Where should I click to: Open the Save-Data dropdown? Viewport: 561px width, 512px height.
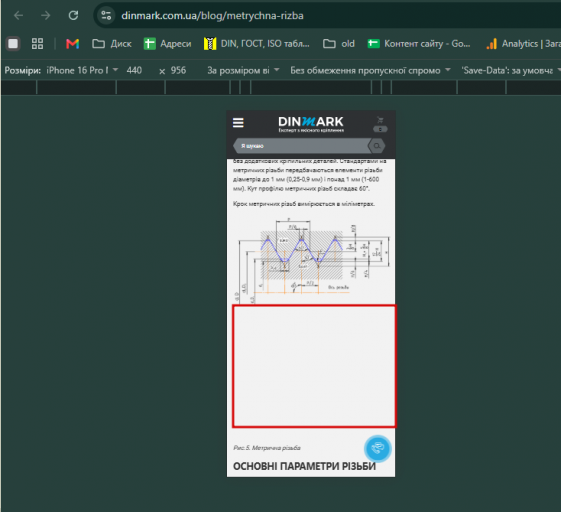tap(511, 70)
